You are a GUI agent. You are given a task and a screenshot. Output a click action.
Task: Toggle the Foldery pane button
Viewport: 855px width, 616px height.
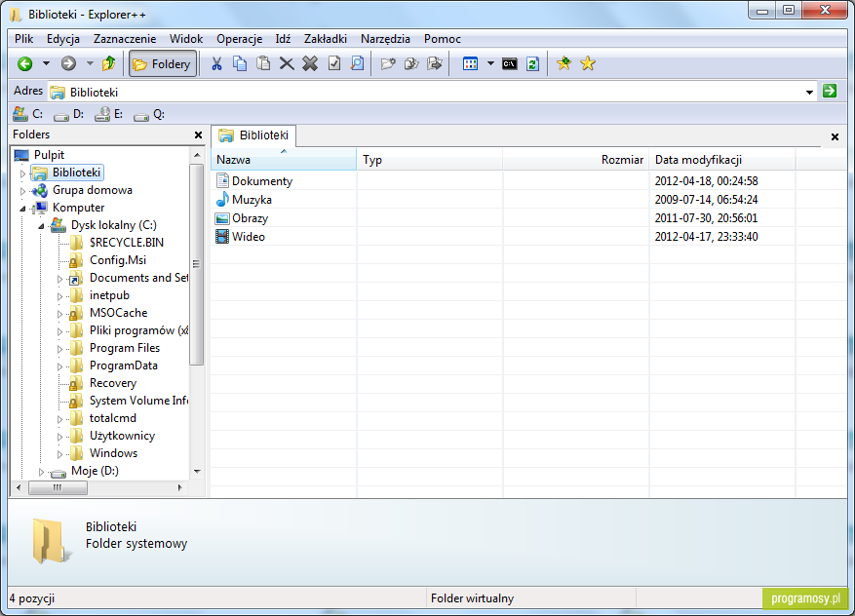(x=163, y=63)
